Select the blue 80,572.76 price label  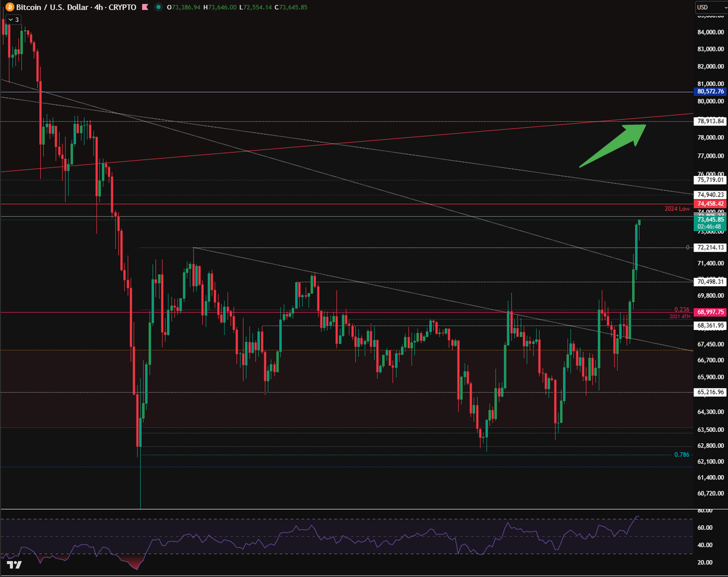(710, 92)
